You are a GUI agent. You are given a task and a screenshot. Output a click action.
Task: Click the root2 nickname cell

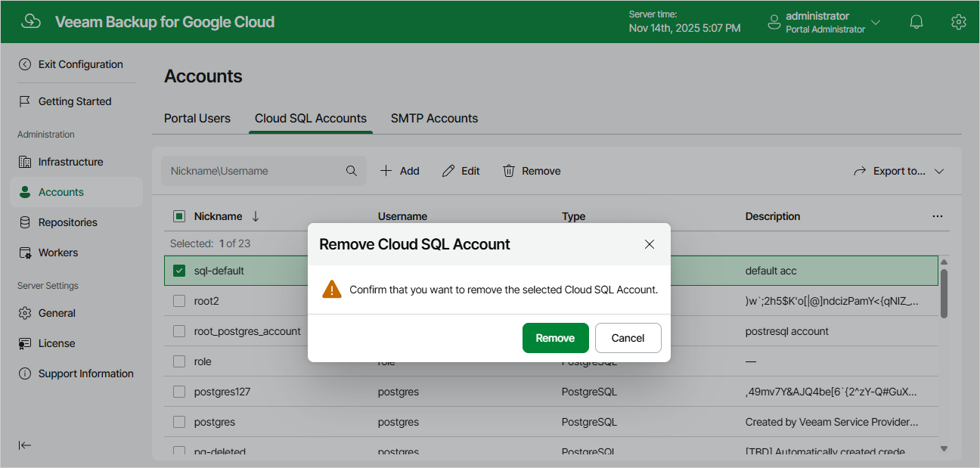tap(206, 301)
